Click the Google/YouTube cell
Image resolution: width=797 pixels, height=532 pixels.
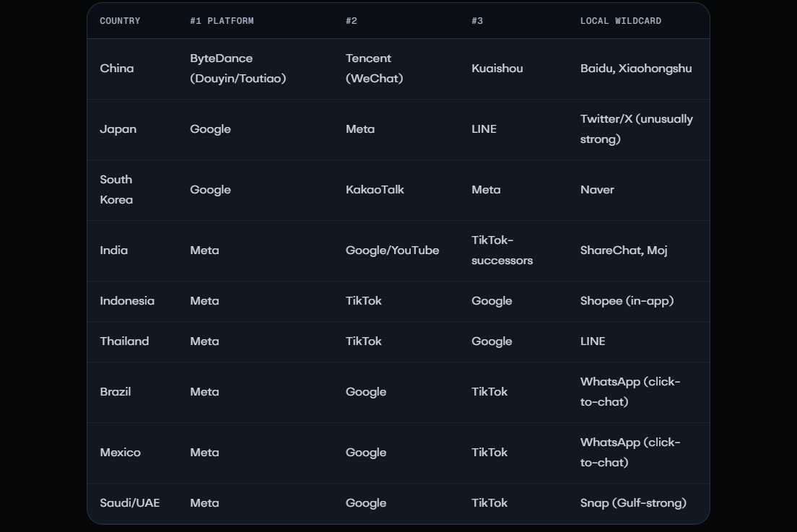point(393,250)
